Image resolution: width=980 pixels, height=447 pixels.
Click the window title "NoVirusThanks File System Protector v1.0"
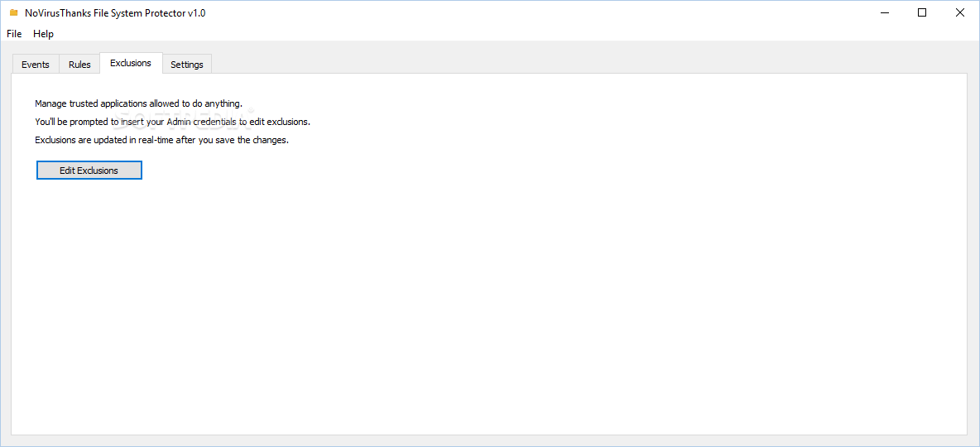(x=115, y=12)
